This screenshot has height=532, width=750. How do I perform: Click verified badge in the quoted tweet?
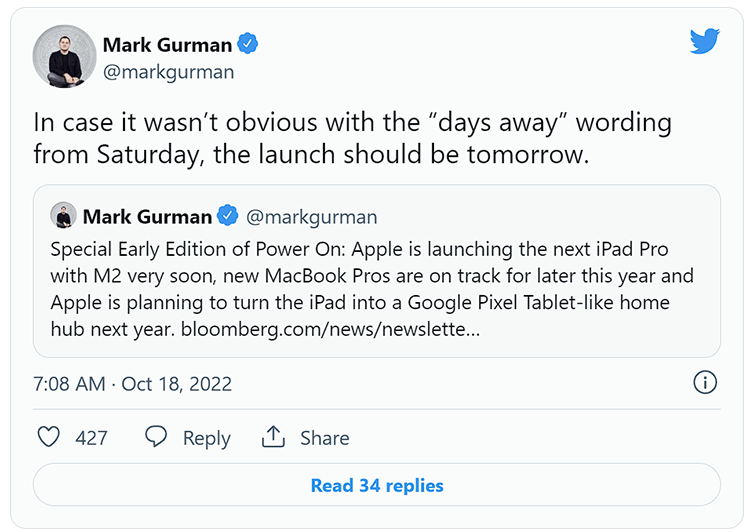pyautogui.click(x=228, y=215)
